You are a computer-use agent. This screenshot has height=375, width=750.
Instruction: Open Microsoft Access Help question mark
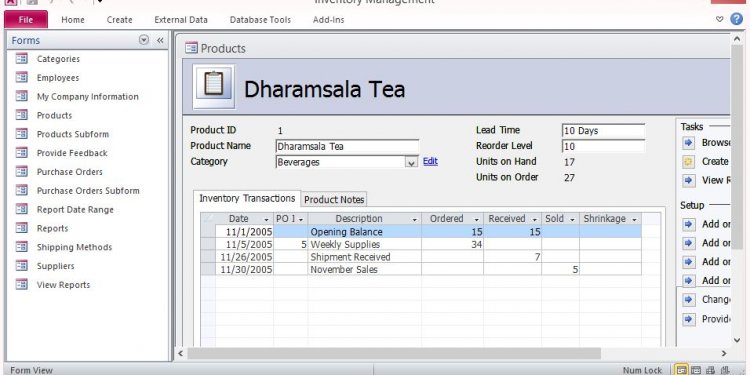click(737, 19)
